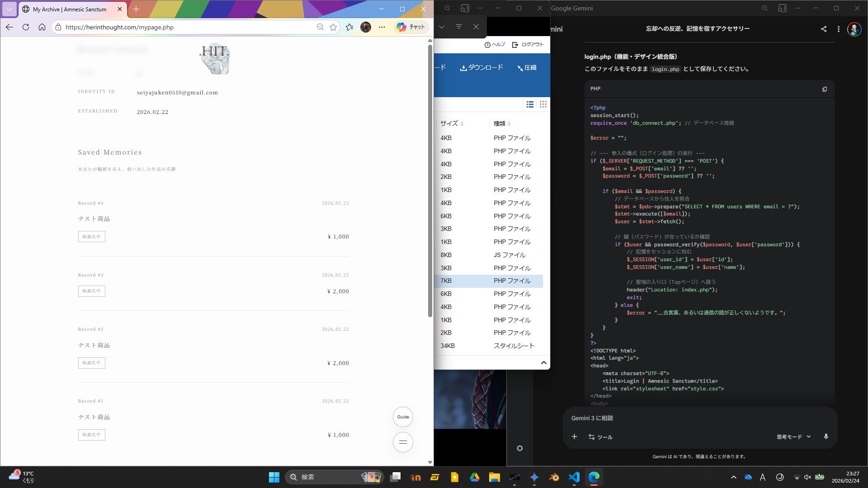The height and width of the screenshot is (488, 868).
Task: Open VS Code from the taskbar
Action: 574,477
